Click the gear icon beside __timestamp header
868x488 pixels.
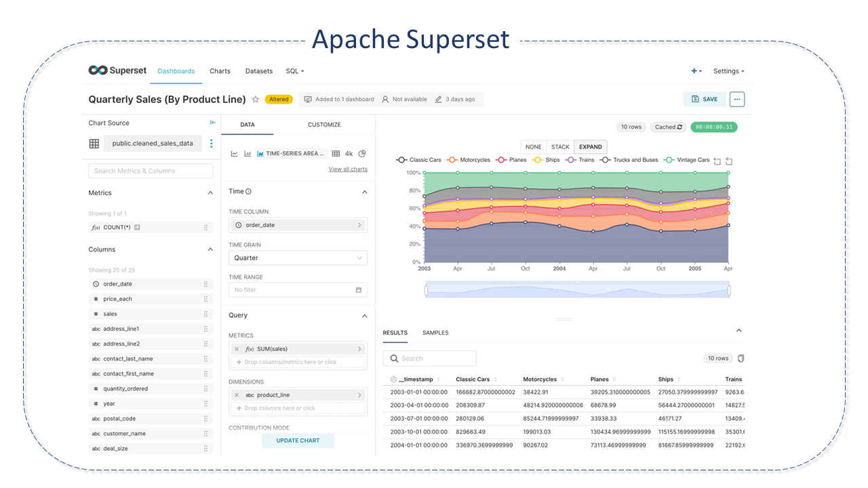(x=393, y=380)
